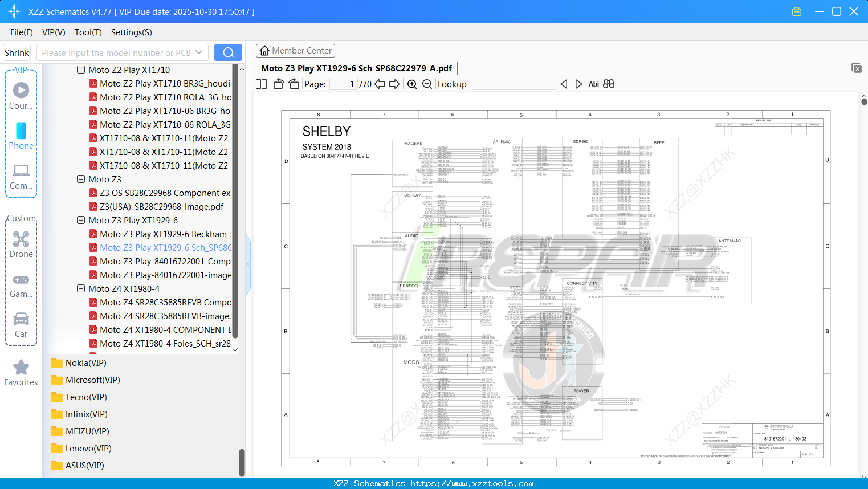Open the model number dropdown arrow
This screenshot has height=489, width=868.
point(199,52)
